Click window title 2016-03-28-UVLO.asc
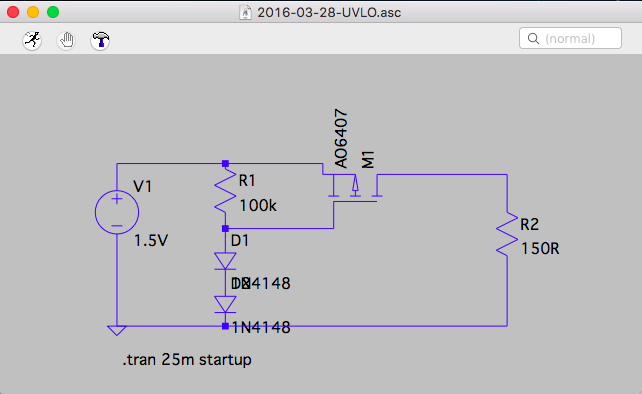The height and width of the screenshot is (394, 642). point(329,13)
